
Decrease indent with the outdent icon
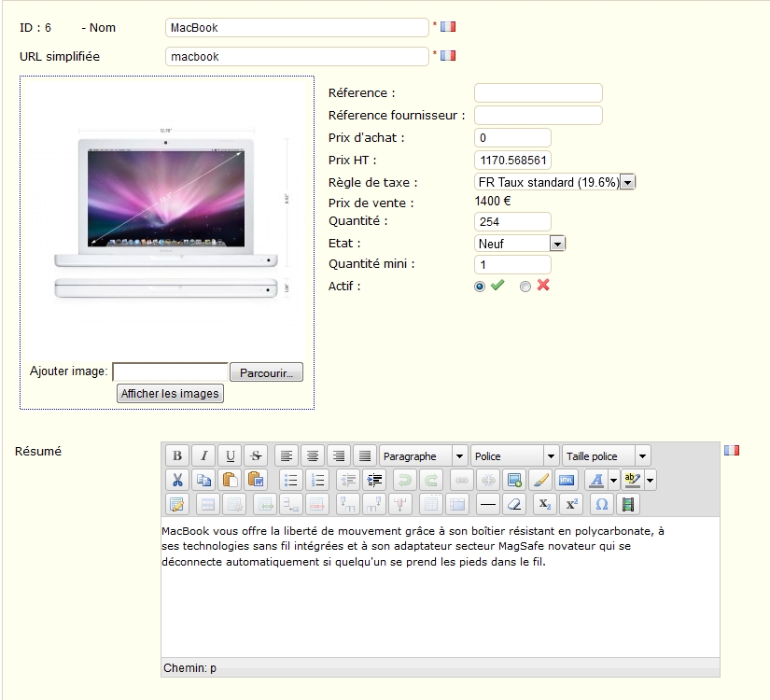point(349,480)
